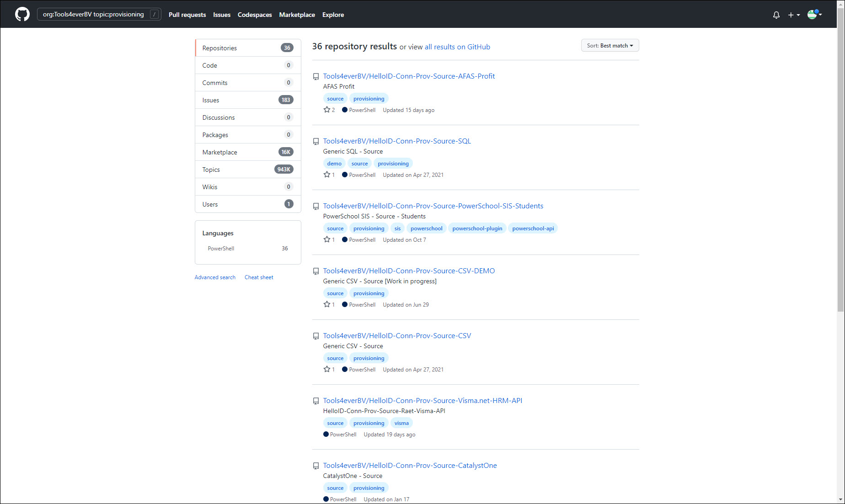Open Explore in top navigation

coord(333,15)
